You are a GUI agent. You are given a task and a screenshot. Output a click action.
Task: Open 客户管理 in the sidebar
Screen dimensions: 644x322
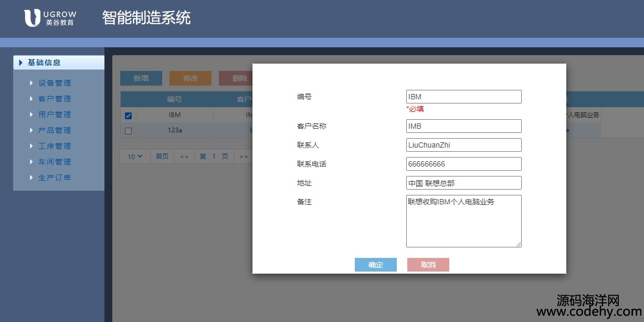[54, 99]
